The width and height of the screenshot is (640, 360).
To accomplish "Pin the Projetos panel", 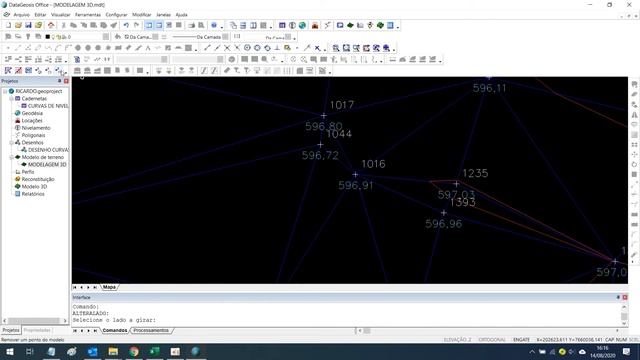I will coord(60,81).
